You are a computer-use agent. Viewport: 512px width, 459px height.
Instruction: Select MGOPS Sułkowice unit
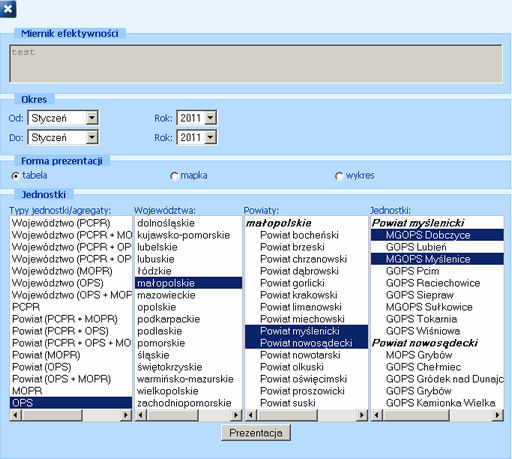[x=437, y=307]
